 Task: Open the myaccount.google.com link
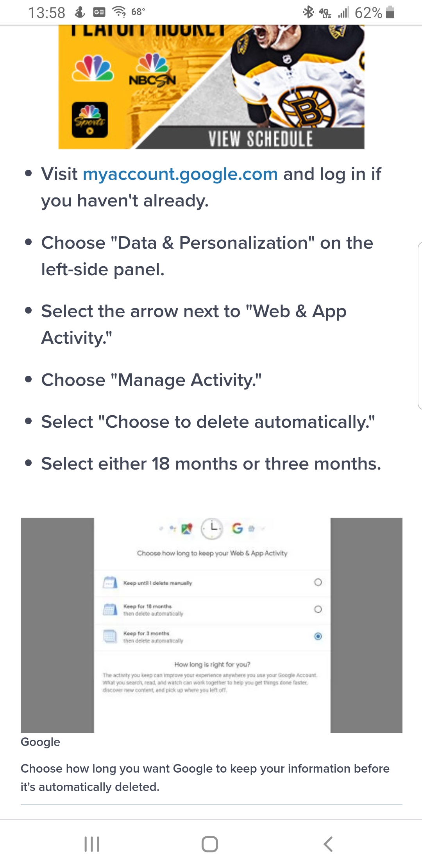coord(180,174)
